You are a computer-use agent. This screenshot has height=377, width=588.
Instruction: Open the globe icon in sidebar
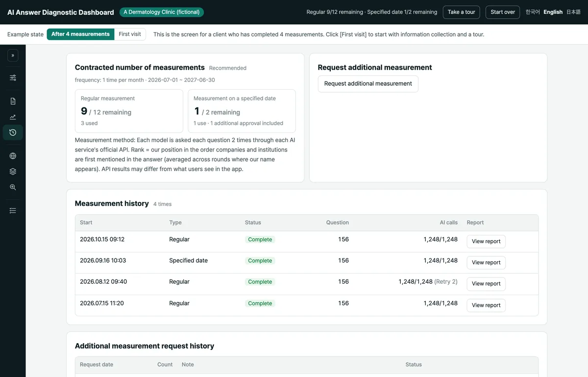coord(13,156)
